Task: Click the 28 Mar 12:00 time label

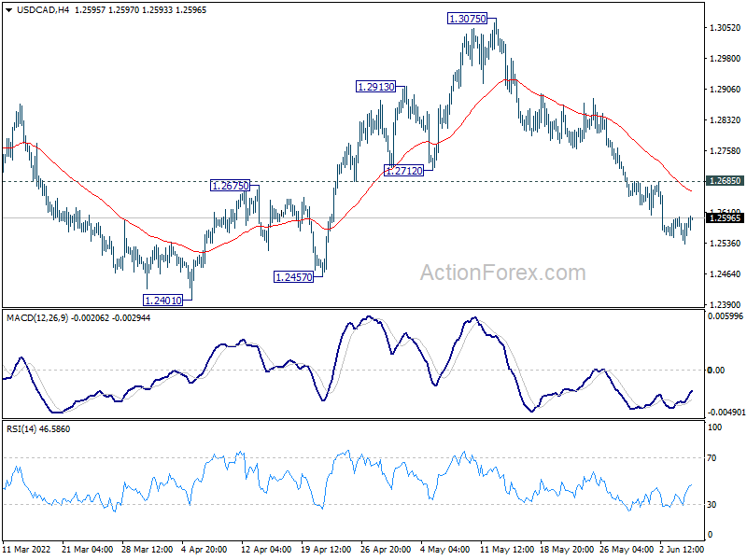Action: coord(148,549)
